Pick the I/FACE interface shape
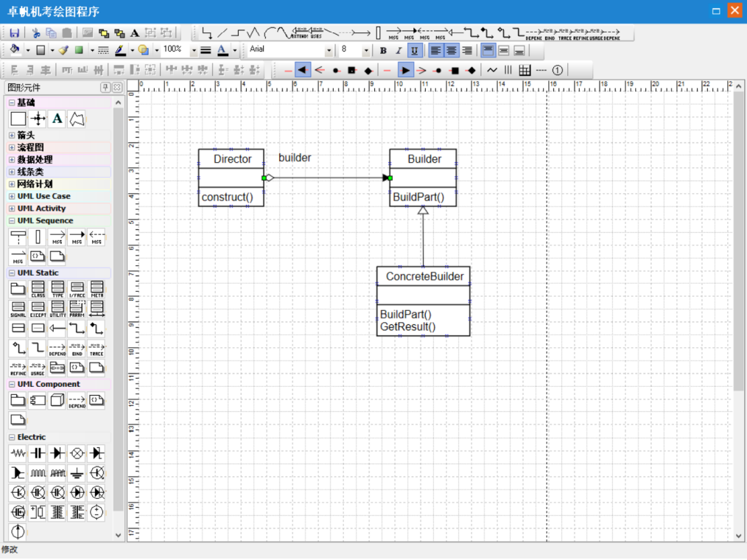This screenshot has width=747, height=560. 77,289
